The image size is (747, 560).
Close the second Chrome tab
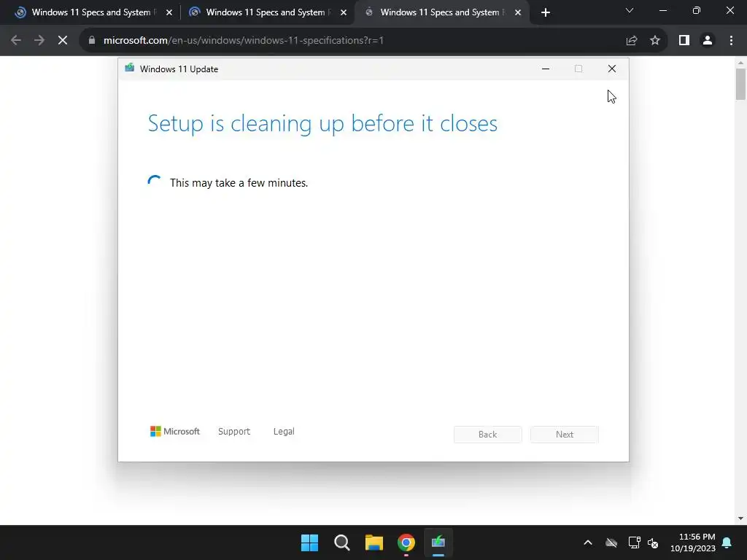coord(344,12)
